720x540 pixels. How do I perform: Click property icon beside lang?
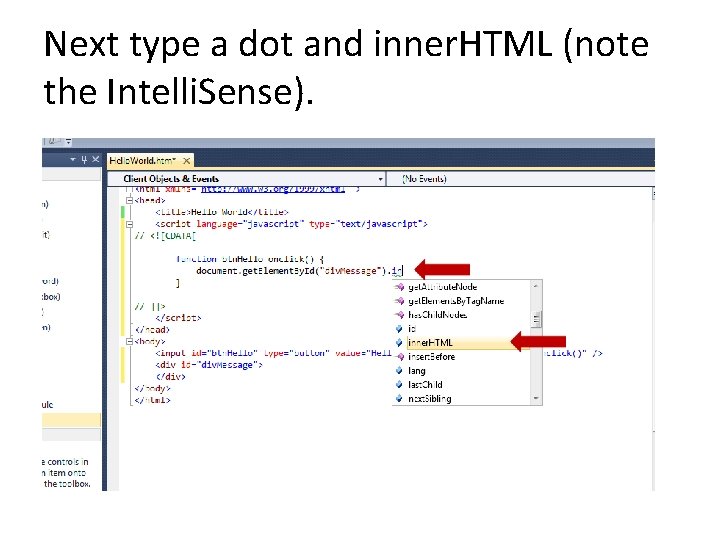(399, 371)
